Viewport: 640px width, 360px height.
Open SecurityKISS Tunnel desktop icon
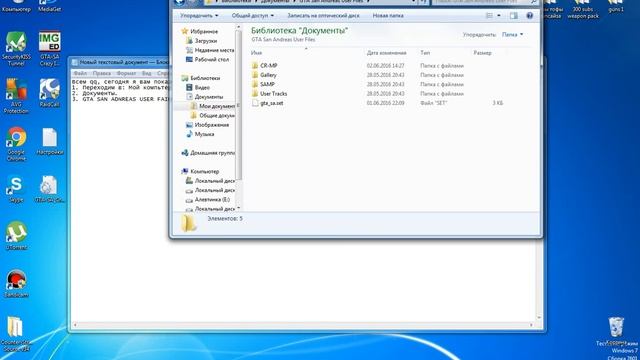click(x=16, y=48)
